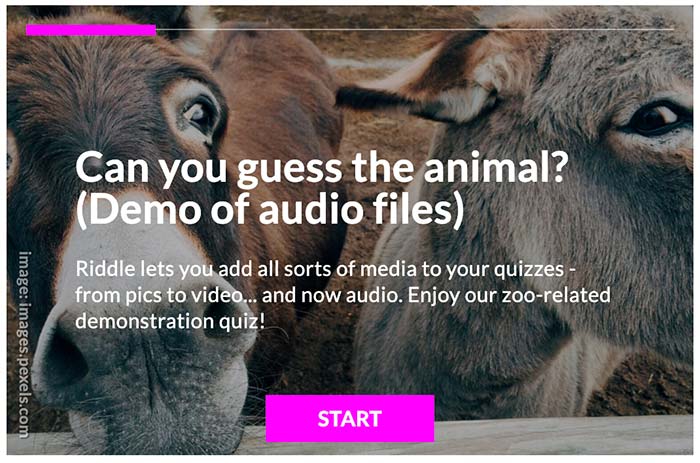Start the quiz with the START button
Image resolution: width=700 pixels, height=463 pixels.
click(350, 418)
